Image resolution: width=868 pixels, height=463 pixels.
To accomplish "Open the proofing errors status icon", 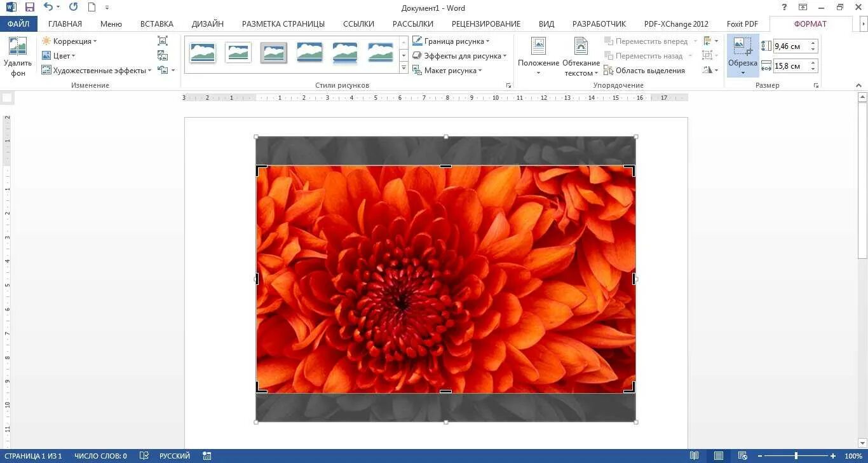I will pyautogui.click(x=144, y=456).
